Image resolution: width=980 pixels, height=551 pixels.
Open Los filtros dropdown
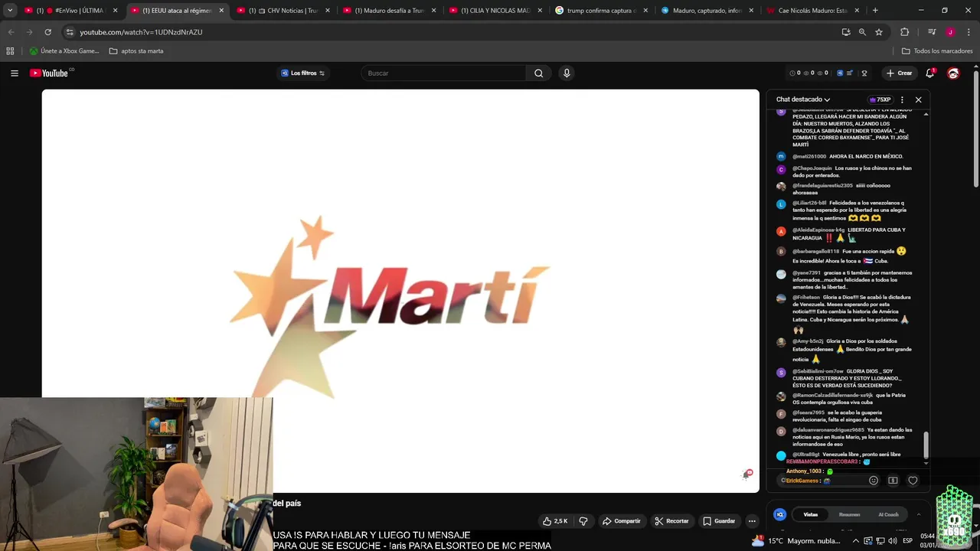(303, 73)
